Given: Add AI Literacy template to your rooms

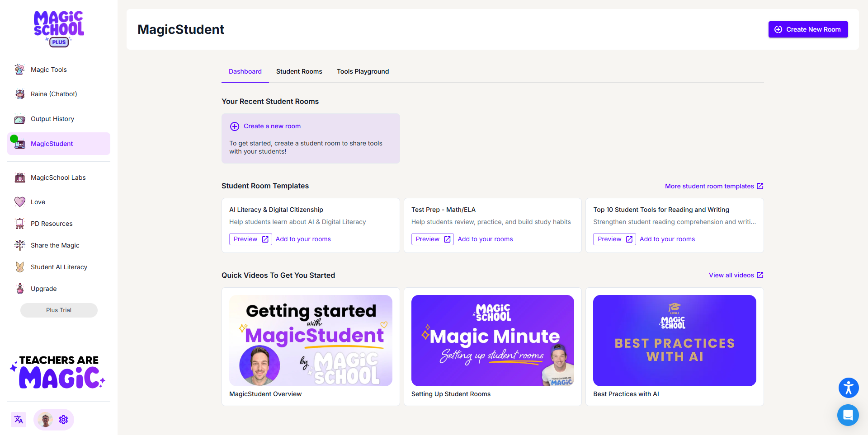Looking at the screenshot, I should (303, 239).
